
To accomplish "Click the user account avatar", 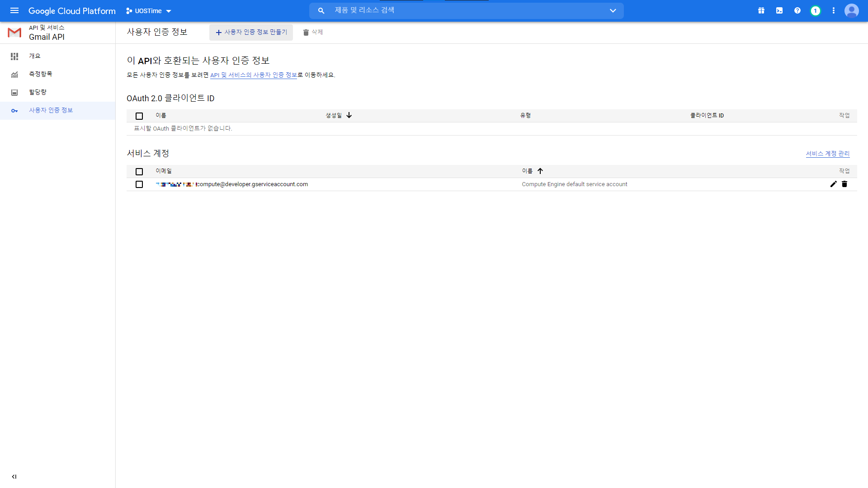I will (x=851, y=10).
